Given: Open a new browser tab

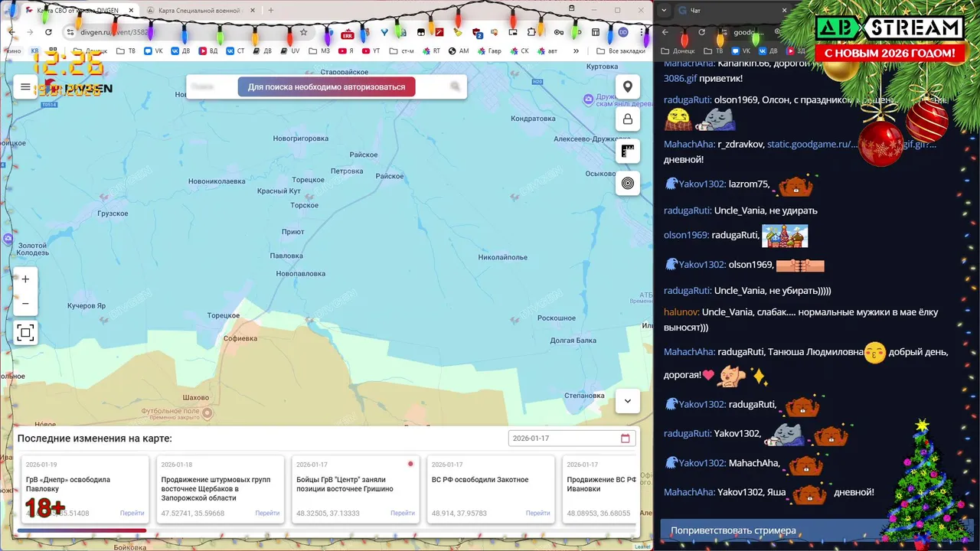Looking at the screenshot, I should 270,11.
